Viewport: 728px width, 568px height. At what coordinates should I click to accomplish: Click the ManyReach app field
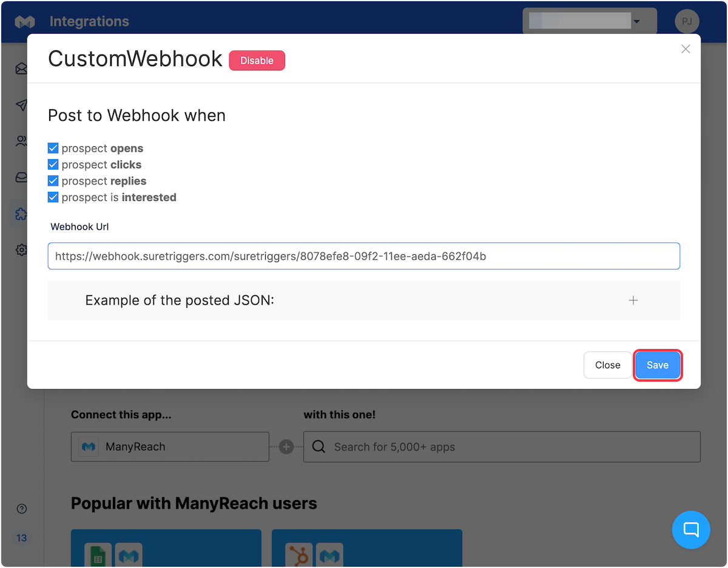170,447
